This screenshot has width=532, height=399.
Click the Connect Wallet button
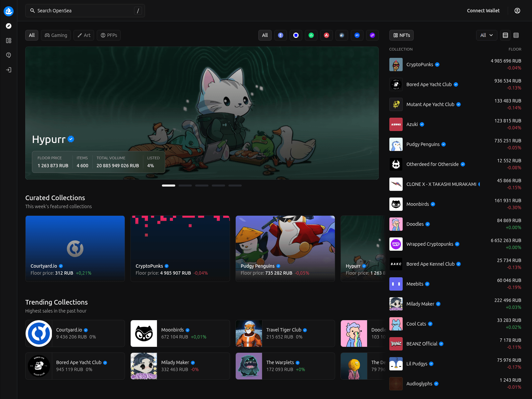tap(483, 11)
